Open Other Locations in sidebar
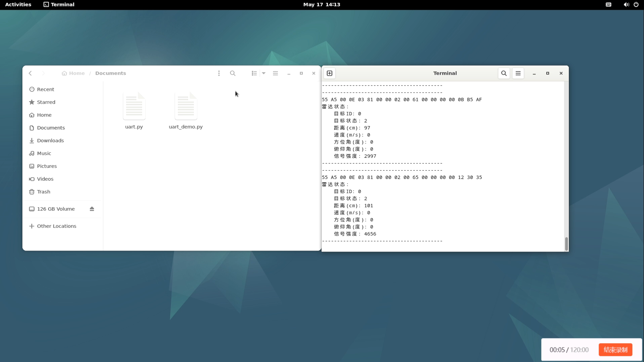Viewport: 644px width, 362px height. click(63, 226)
